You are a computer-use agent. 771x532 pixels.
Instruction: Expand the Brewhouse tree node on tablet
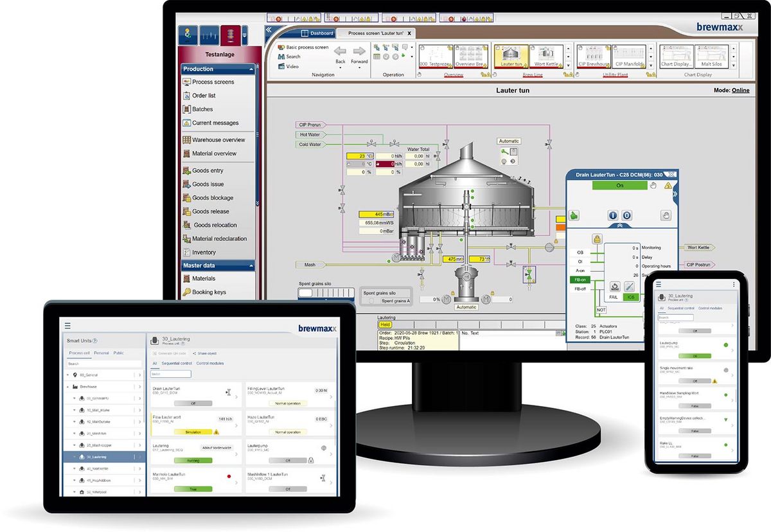[x=67, y=387]
